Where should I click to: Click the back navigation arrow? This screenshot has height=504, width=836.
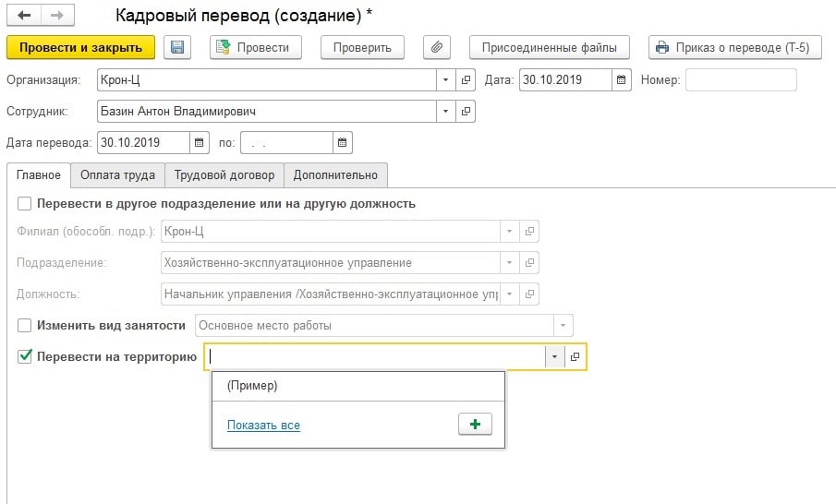[x=23, y=17]
